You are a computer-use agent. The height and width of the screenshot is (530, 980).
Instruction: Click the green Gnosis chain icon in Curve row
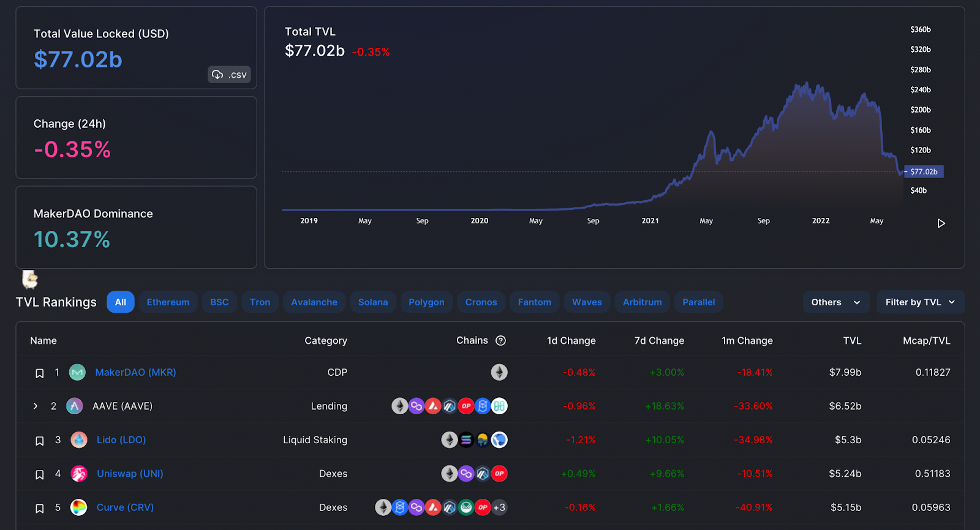point(466,507)
